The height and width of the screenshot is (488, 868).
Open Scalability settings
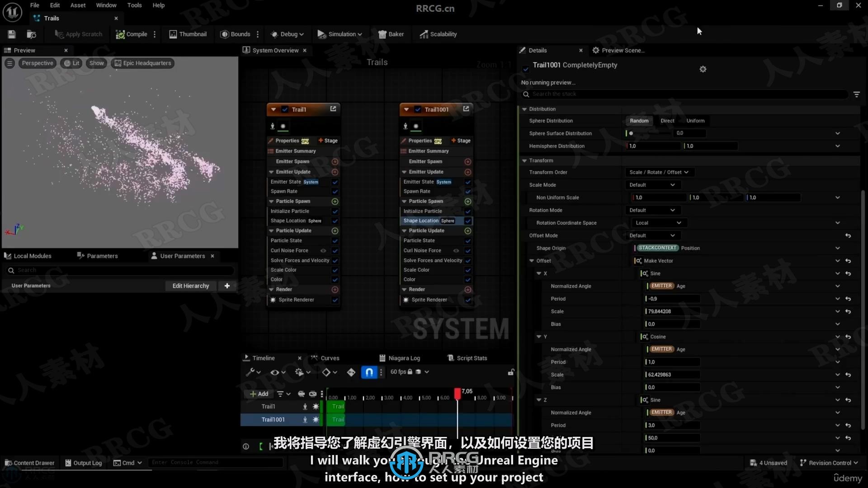[x=438, y=34]
